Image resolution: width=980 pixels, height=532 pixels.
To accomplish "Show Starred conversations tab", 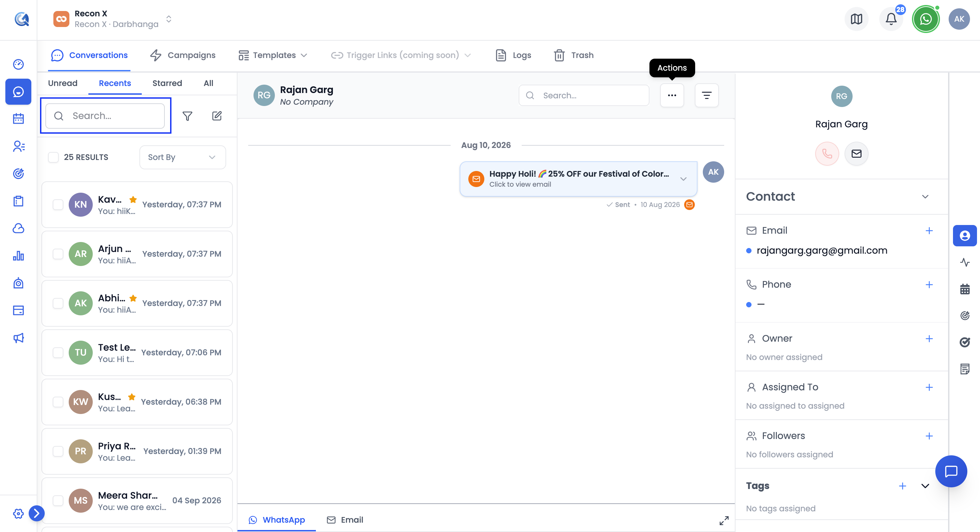I will (x=167, y=83).
